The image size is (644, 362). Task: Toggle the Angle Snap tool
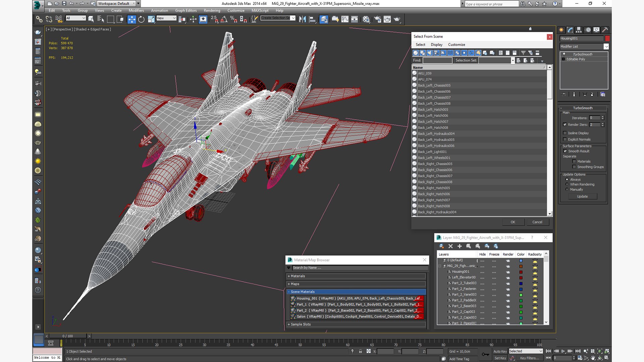[224, 19]
